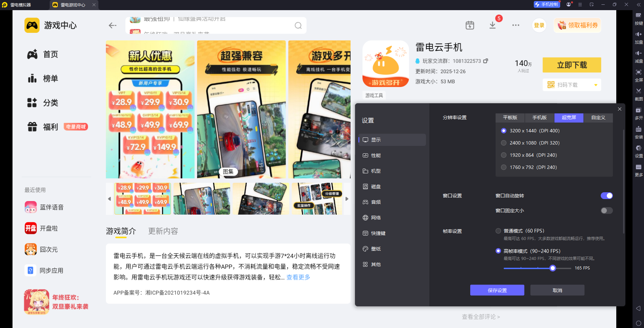Open the 网络 settings section
Screen dimensions: 644x328
pos(392,218)
